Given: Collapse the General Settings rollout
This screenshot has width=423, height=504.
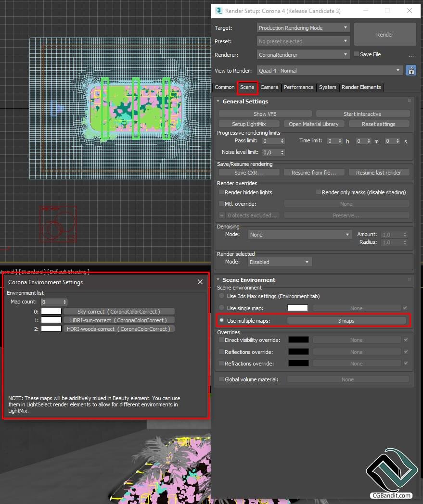Looking at the screenshot, I should (218, 101).
